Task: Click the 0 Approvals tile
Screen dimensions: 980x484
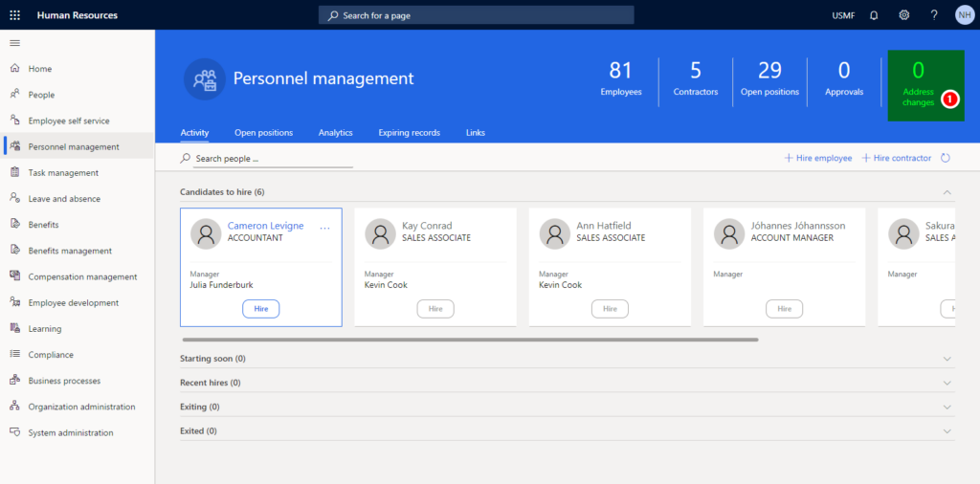Action: (x=844, y=78)
